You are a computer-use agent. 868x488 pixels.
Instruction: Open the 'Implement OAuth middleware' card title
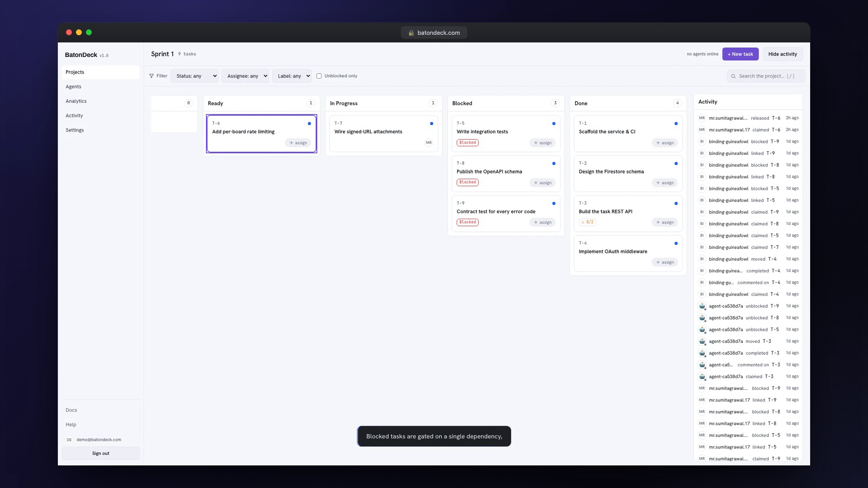[613, 252]
